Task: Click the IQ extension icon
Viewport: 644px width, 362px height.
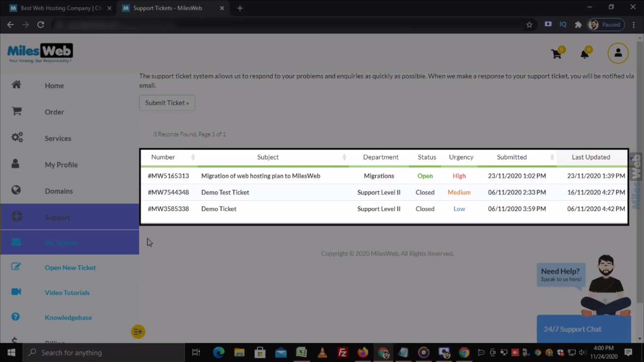Action: coord(563,25)
